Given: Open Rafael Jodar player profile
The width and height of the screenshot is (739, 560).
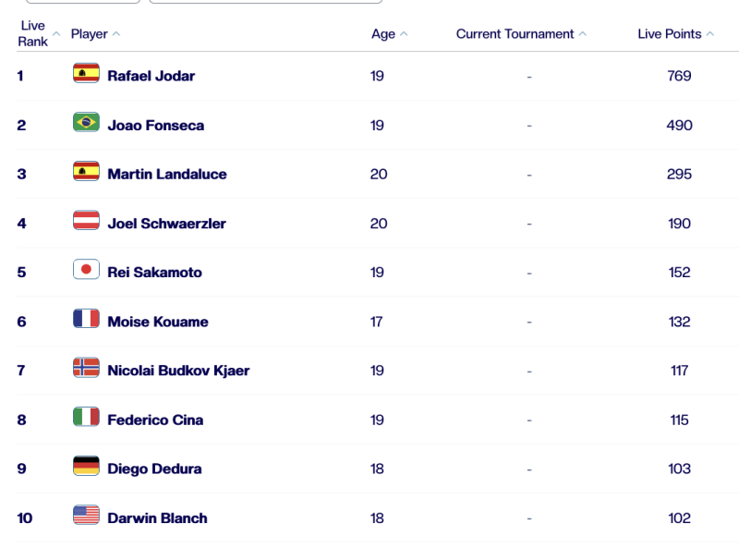Looking at the screenshot, I should 151,76.
